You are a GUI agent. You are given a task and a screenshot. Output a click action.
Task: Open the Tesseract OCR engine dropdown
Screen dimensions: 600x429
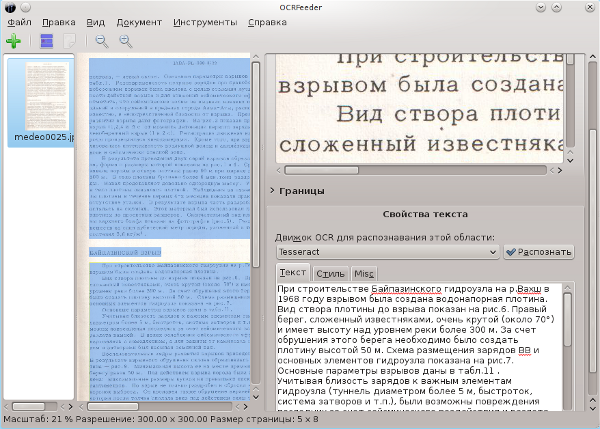click(x=388, y=252)
